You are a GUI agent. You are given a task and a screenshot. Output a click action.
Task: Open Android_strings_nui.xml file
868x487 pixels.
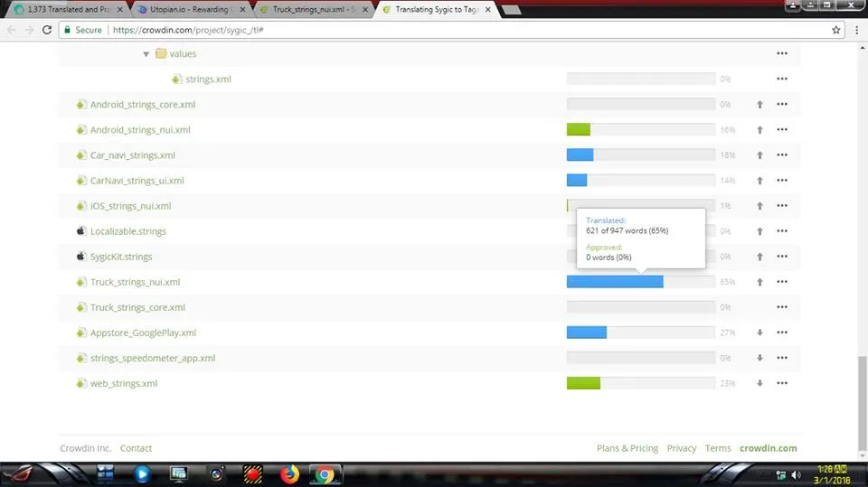click(x=140, y=130)
